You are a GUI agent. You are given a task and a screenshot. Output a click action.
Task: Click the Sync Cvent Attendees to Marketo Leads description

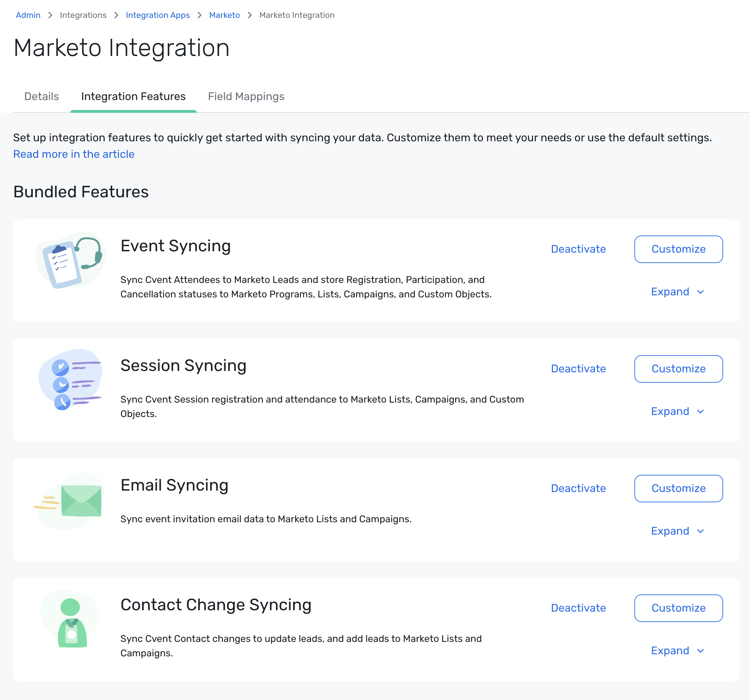point(306,287)
